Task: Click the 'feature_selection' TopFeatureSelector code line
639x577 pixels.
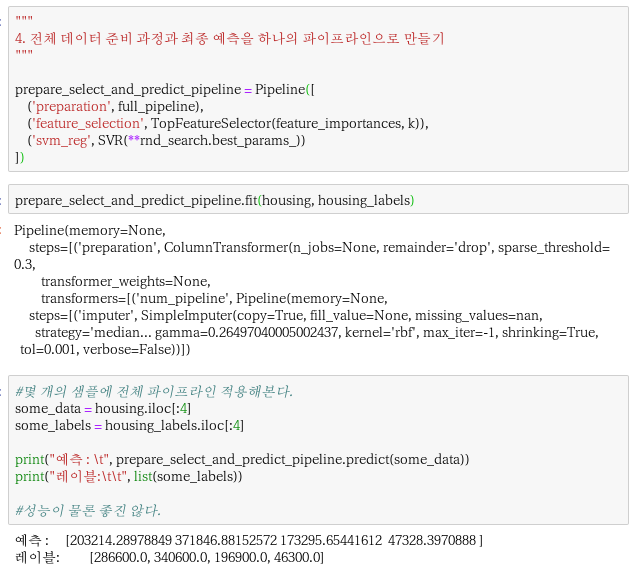Action: point(228,123)
